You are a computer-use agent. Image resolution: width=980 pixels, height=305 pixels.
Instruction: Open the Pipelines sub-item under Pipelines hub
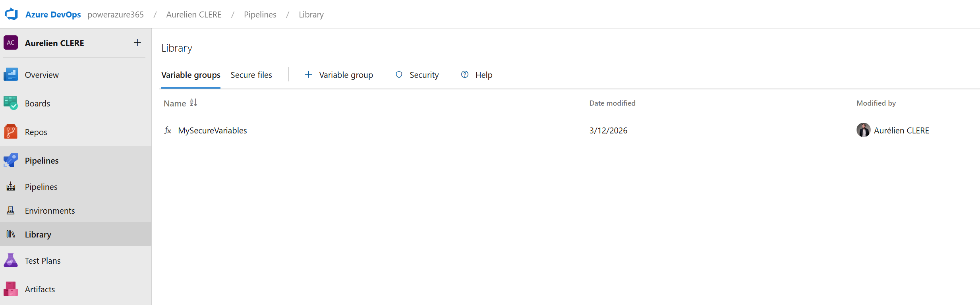41,187
